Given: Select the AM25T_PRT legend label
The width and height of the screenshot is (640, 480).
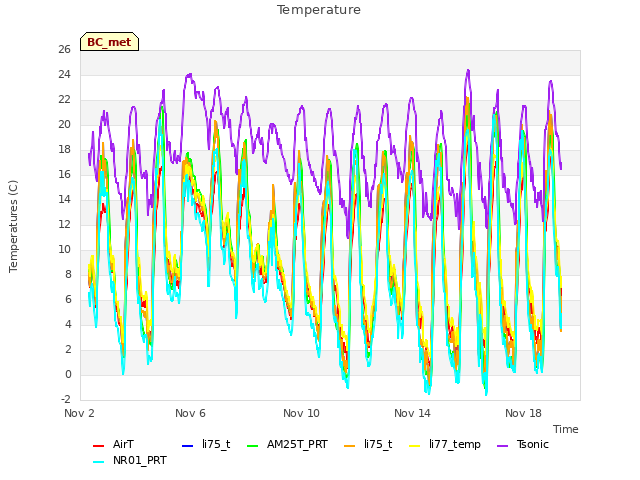Looking at the screenshot, I should [x=297, y=444].
